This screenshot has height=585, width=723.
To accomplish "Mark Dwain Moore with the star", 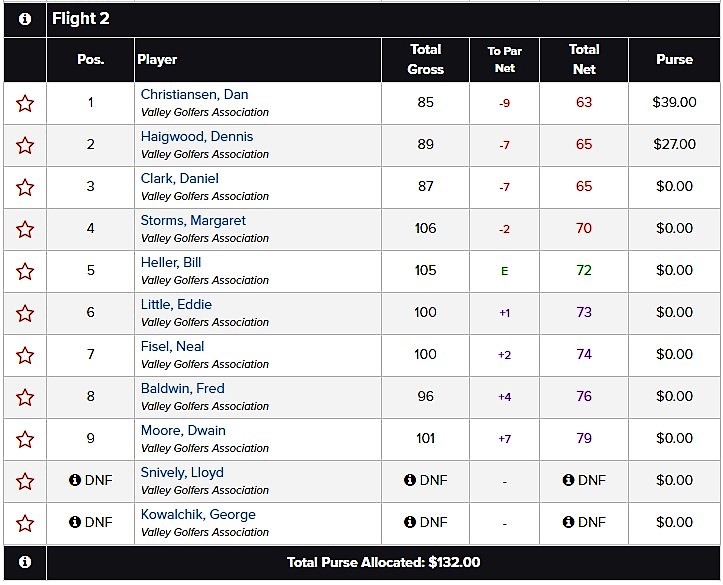I will pos(25,439).
